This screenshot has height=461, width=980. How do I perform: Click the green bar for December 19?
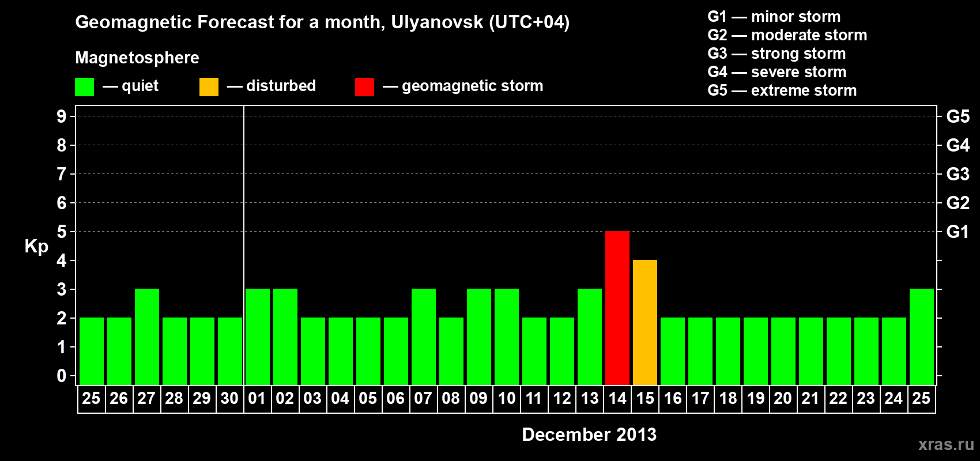tap(756, 351)
